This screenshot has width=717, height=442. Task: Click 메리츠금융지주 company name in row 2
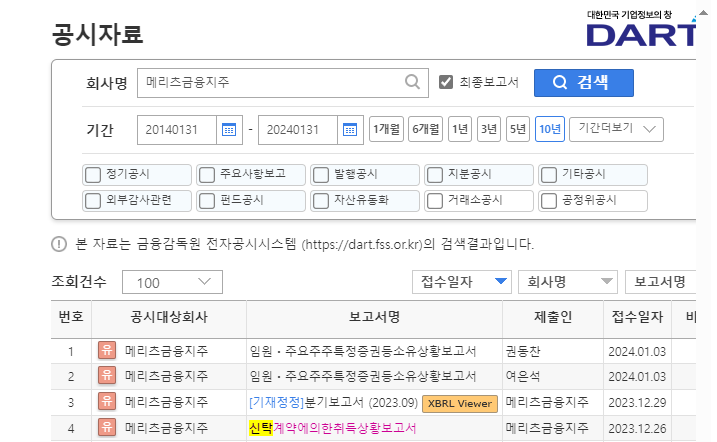point(166,376)
